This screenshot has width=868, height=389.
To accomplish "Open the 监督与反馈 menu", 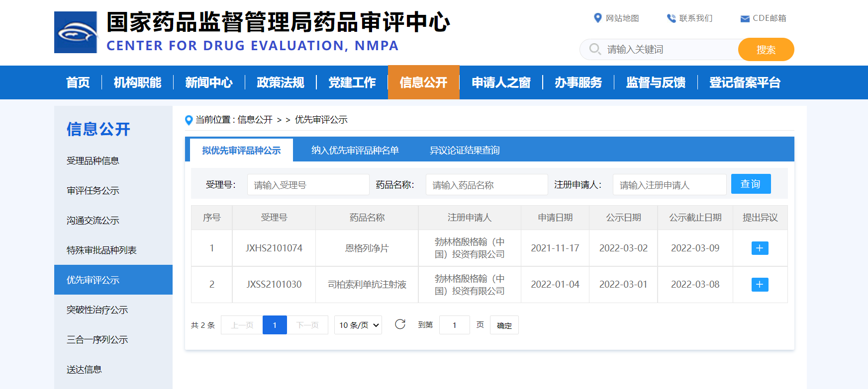I will pyautogui.click(x=656, y=82).
